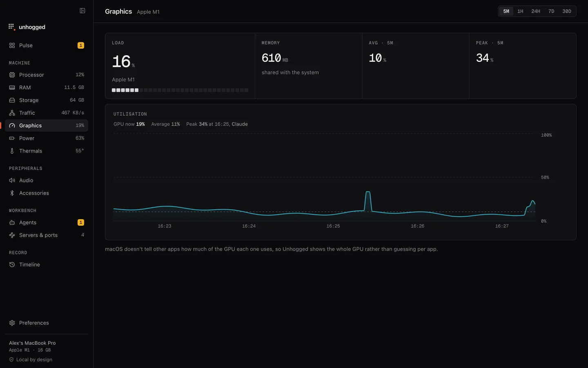588x368 pixels.
Task: Switch to the 1H time range
Action: (520, 11)
